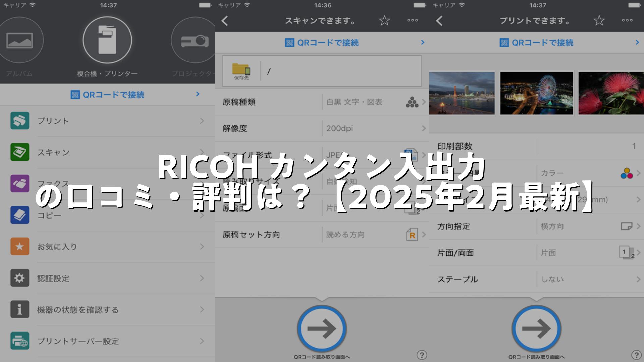
Task: Open the スキャン menu entry
Action: pyautogui.click(x=107, y=152)
